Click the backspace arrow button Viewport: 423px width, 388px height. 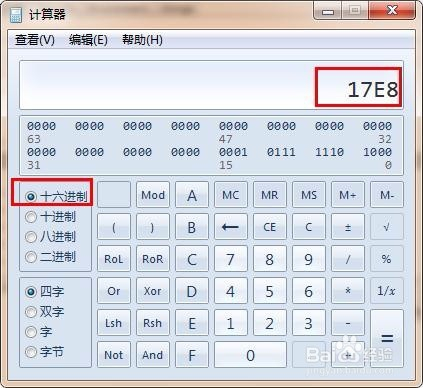[231, 227]
